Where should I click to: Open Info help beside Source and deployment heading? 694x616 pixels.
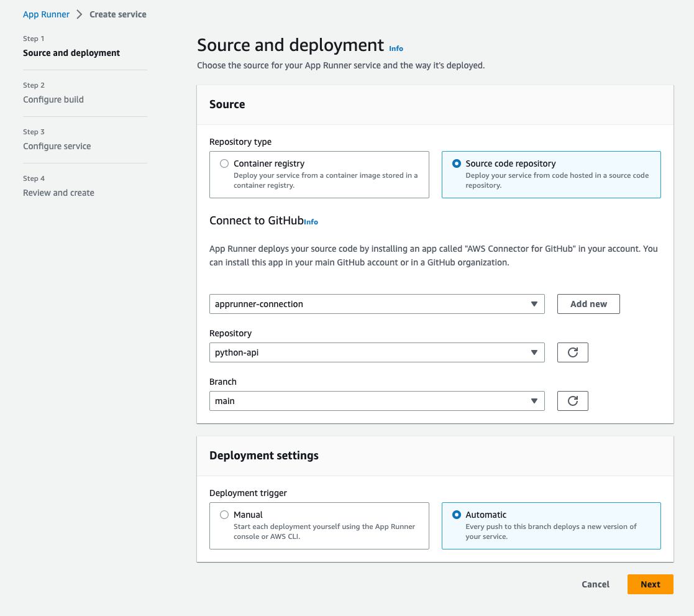(x=396, y=48)
